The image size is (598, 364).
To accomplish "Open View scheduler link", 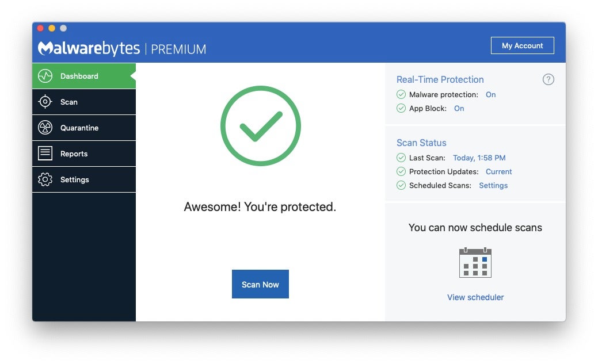I will tap(475, 297).
